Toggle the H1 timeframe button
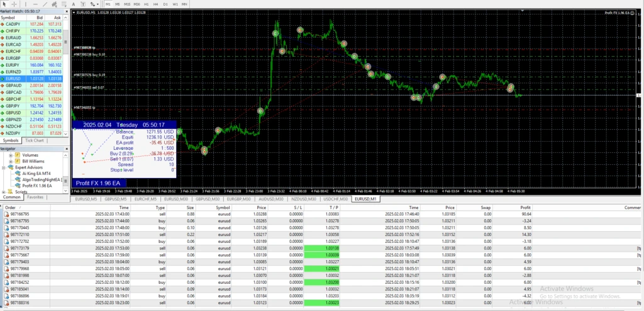Image resolution: width=644 pixels, height=311 pixels. point(147,4)
